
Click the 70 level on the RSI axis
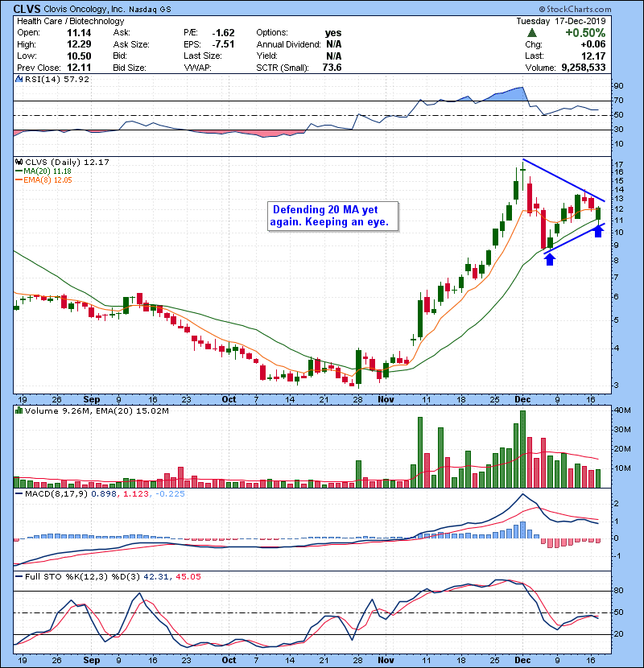click(618, 101)
